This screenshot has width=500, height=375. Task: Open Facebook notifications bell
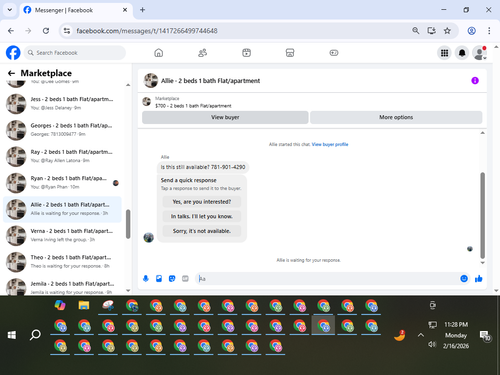point(462,53)
